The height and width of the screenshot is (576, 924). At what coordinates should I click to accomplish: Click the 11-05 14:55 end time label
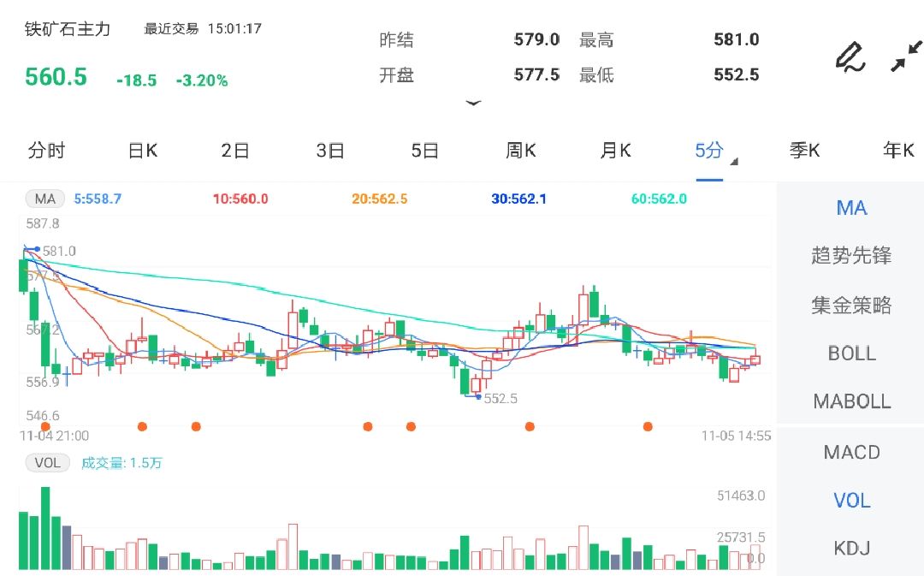(x=736, y=436)
